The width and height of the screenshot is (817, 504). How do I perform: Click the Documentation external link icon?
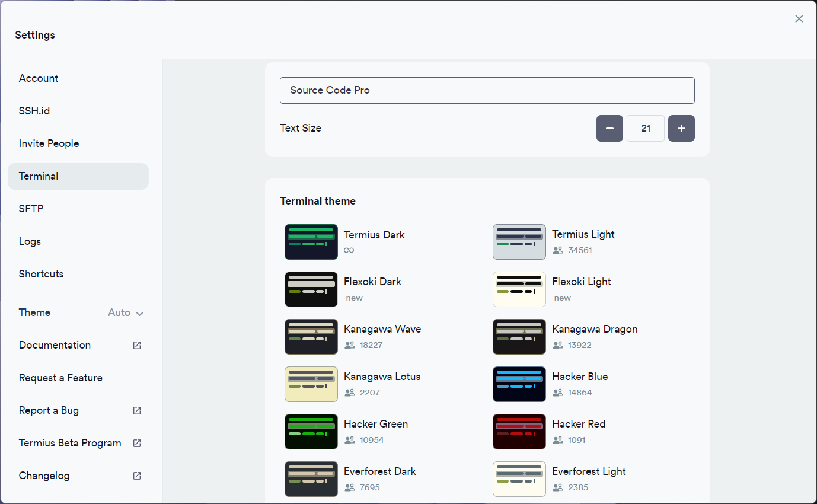click(137, 345)
